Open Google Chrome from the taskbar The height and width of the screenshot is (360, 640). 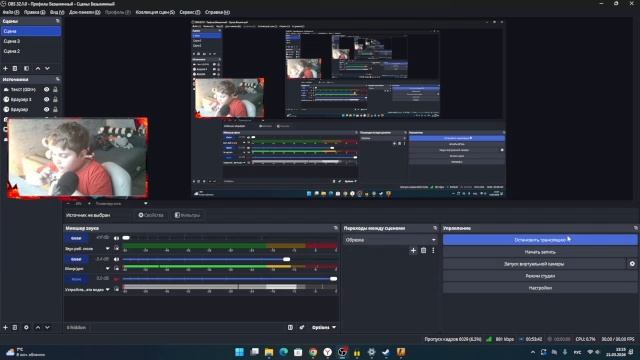click(313, 352)
